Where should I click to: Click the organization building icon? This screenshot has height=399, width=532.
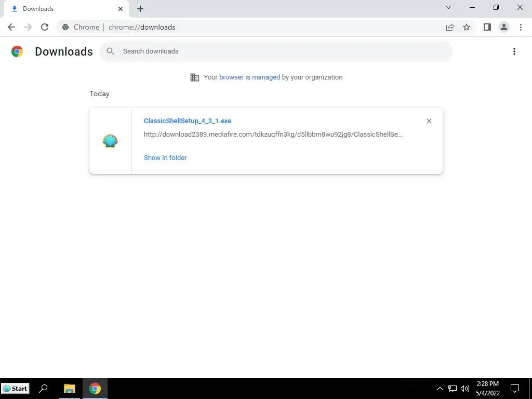195,77
